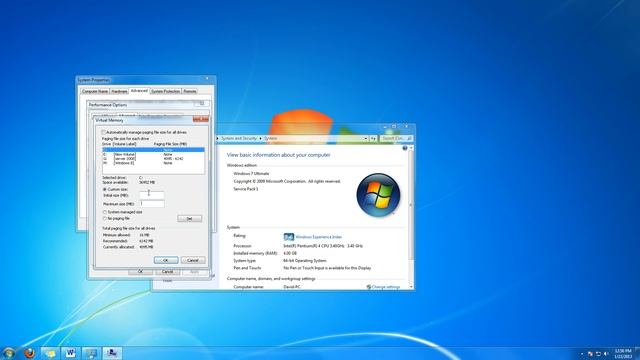Open the Windows Start menu orb
Screen dimensions: 640x360
click(8, 353)
